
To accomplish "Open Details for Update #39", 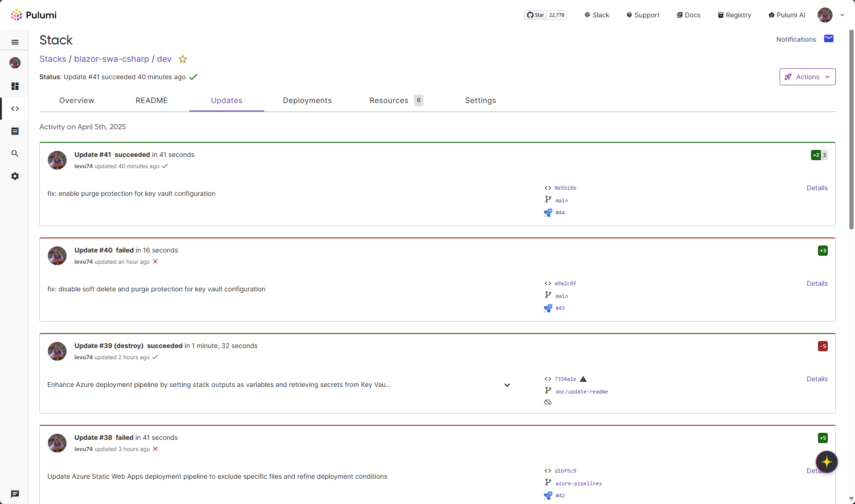I will tap(817, 379).
